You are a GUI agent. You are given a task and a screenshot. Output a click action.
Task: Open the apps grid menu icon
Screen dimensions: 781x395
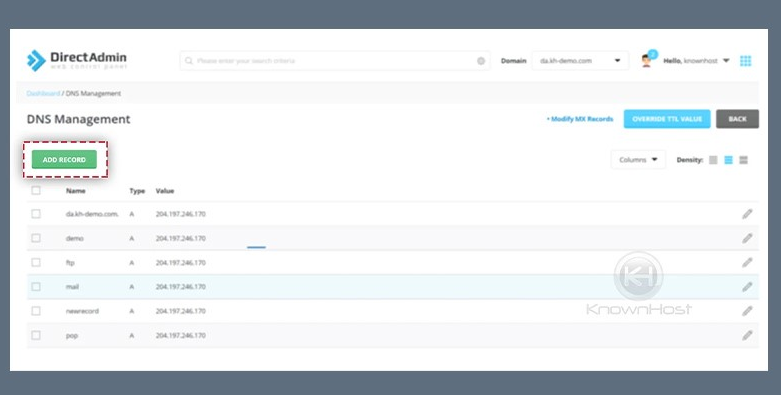pos(745,61)
